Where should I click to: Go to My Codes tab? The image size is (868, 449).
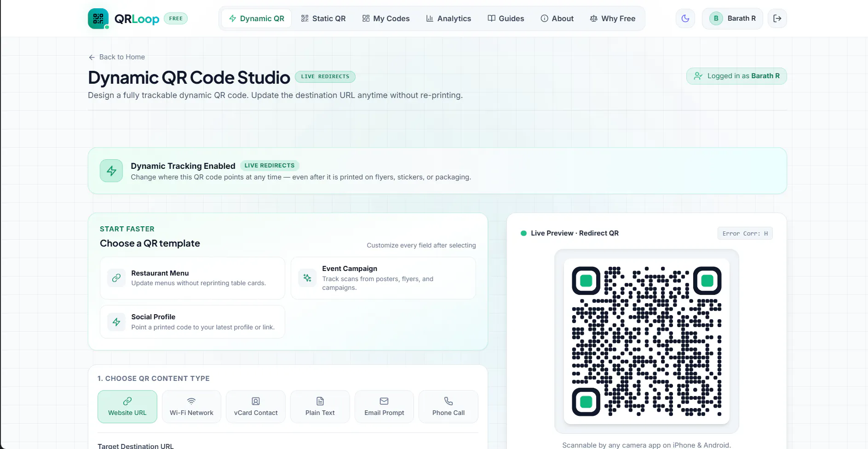tap(386, 18)
